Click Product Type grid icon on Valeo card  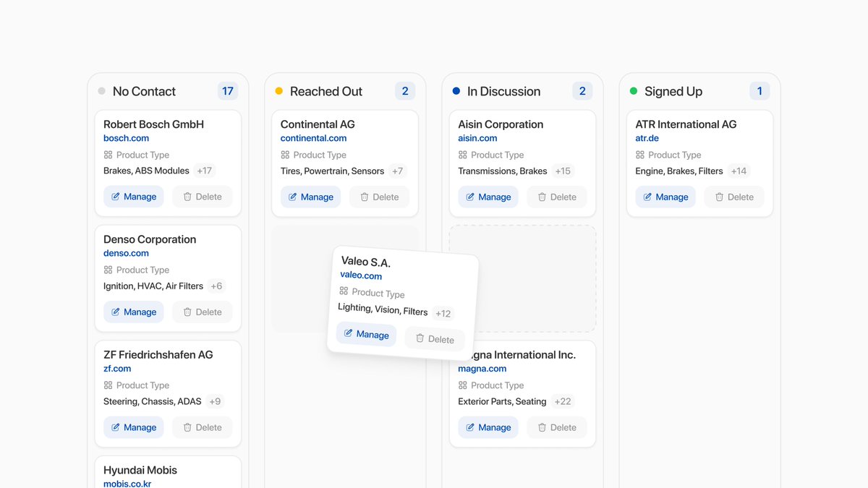[344, 291]
